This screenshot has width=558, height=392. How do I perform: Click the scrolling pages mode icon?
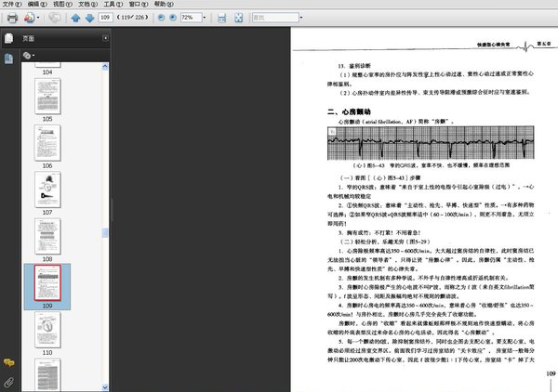pos(221,18)
